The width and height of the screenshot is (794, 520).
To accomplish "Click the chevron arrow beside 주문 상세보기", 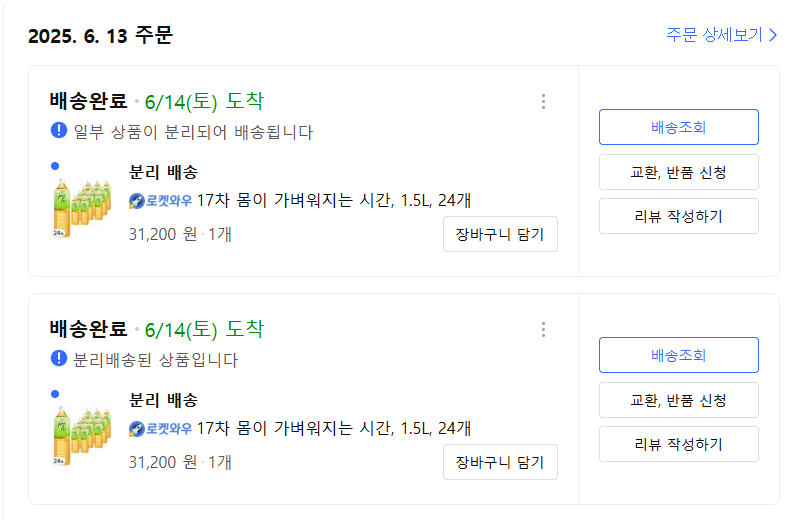I will 773,35.
